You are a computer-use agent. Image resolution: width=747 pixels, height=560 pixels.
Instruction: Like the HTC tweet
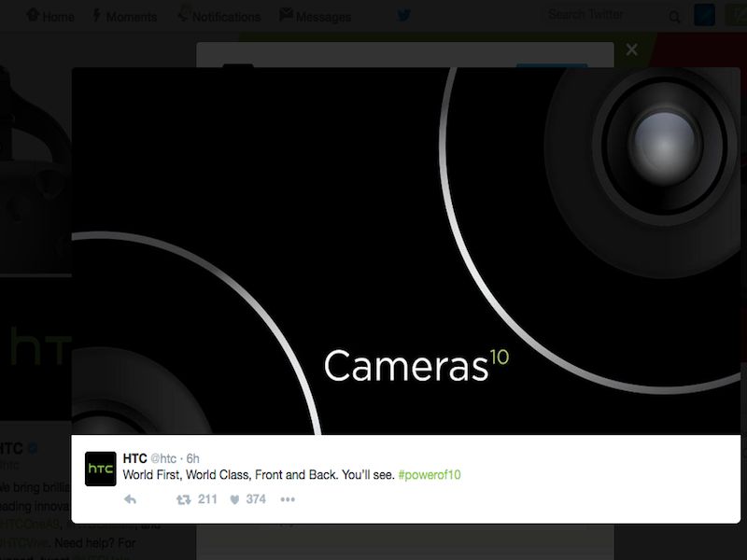point(234,499)
